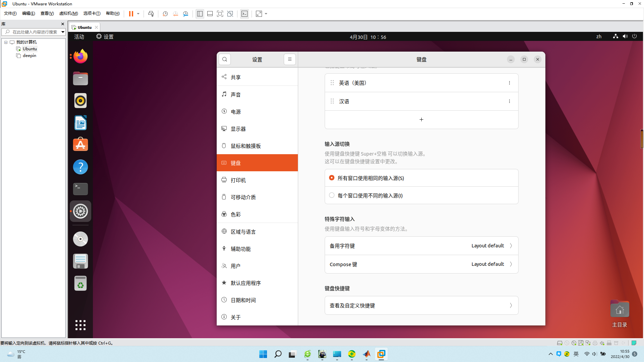Click the VMware library search field
Screen dimensions: 644x362
click(x=34, y=32)
